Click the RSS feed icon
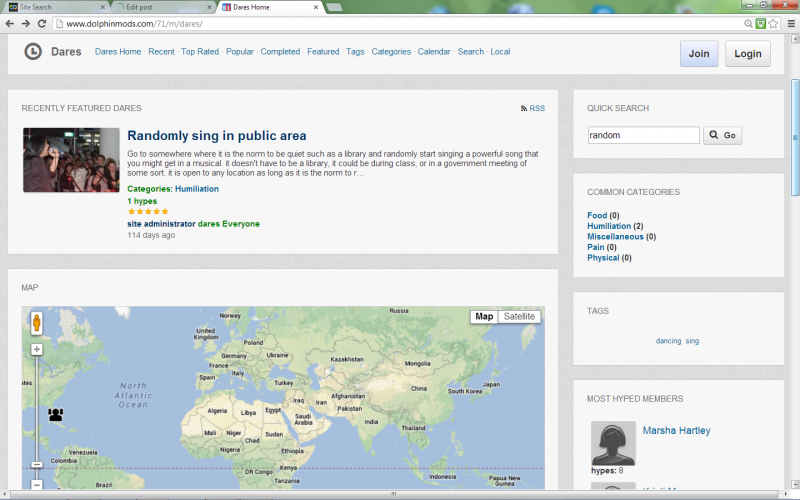Viewport: 800px width, 500px height. click(x=523, y=108)
